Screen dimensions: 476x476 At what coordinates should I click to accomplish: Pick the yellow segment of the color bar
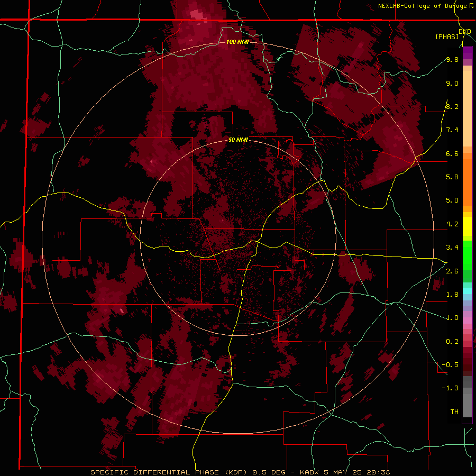[467, 226]
